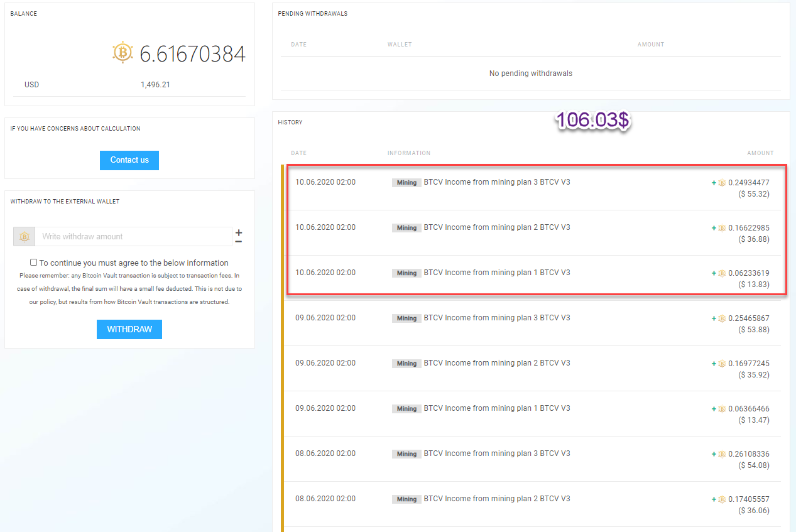Click Mining tag on 08.06.2020 plan 2 row
Viewport: 796px width, 532px height.
click(406, 499)
